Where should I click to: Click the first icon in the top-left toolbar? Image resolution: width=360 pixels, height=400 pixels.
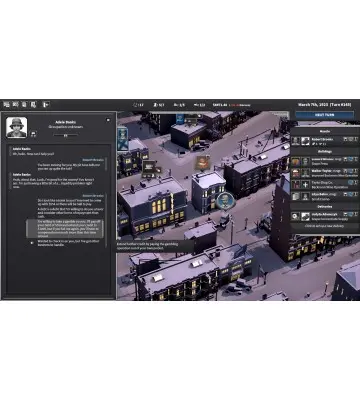6,105
